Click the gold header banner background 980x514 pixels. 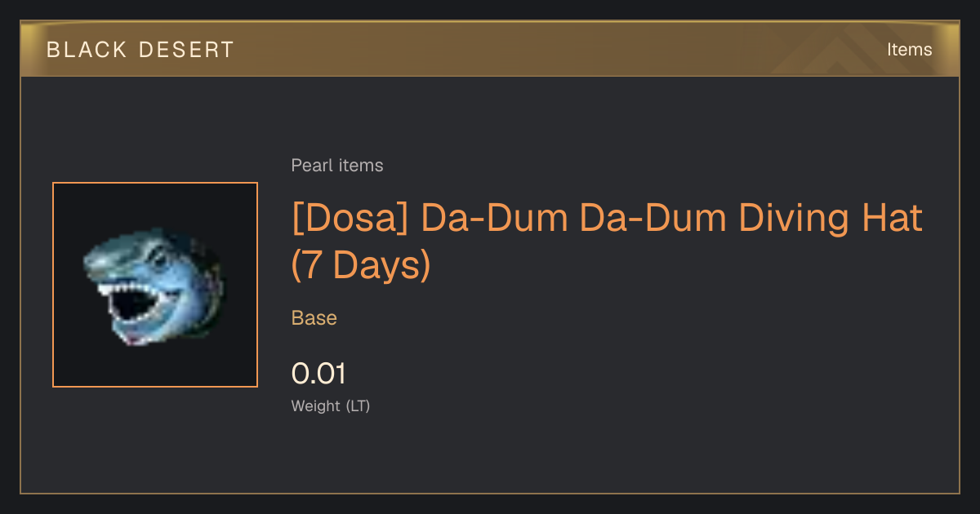tap(490, 49)
